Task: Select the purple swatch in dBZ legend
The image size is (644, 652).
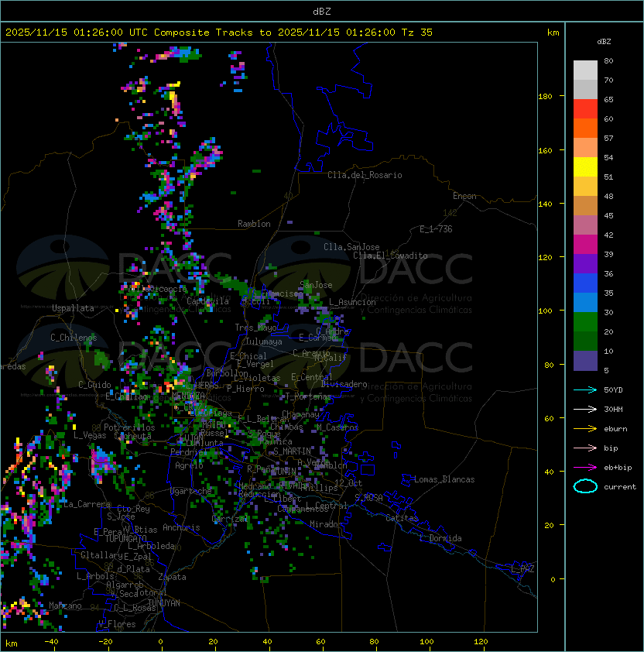Action: [x=585, y=263]
